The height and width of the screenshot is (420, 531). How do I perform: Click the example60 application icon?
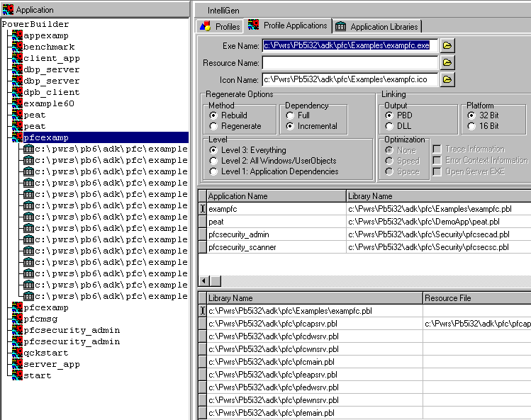pyautogui.click(x=17, y=103)
